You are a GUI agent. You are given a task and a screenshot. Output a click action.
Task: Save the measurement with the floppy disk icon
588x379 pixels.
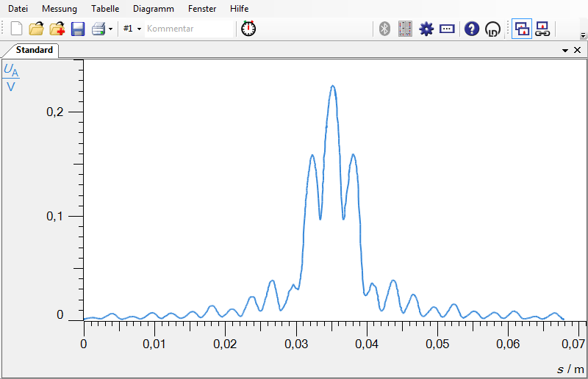78,29
